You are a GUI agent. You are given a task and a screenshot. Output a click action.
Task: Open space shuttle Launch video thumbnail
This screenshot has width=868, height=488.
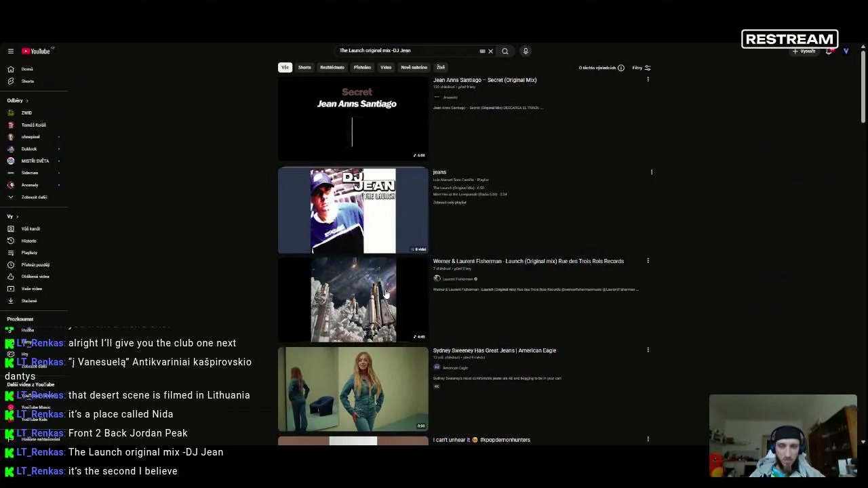pyautogui.click(x=353, y=300)
